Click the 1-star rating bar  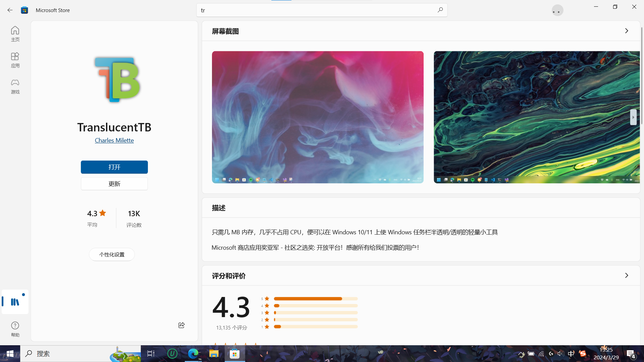[316, 326]
